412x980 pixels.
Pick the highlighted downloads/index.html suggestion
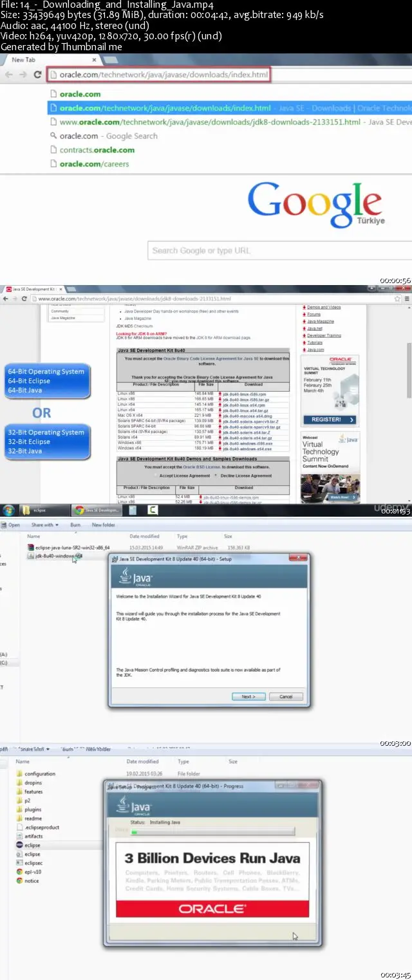click(230, 108)
